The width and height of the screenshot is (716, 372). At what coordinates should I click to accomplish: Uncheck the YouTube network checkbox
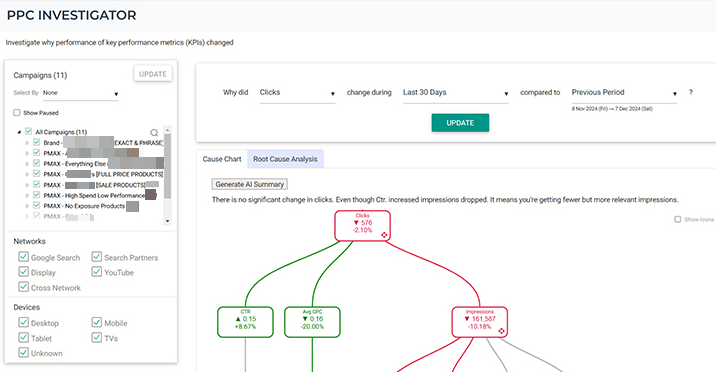tap(96, 272)
